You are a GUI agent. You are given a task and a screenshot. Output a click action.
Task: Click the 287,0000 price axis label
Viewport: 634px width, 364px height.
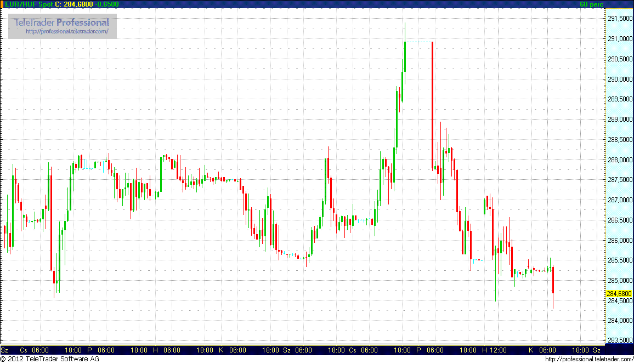pos(620,200)
